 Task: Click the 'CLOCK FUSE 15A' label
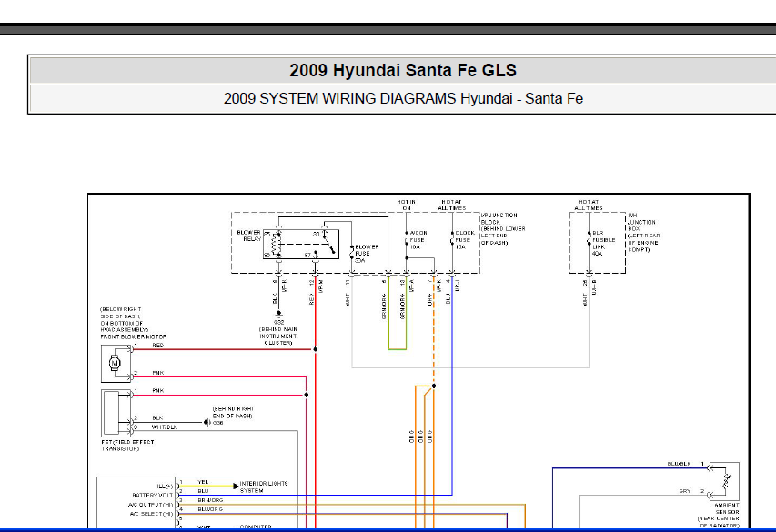click(464, 239)
